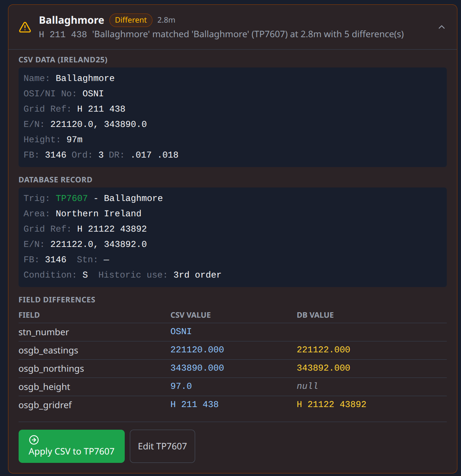The width and height of the screenshot is (461, 476).
Task: Click CSV value 343890.000
Action: [197, 368]
